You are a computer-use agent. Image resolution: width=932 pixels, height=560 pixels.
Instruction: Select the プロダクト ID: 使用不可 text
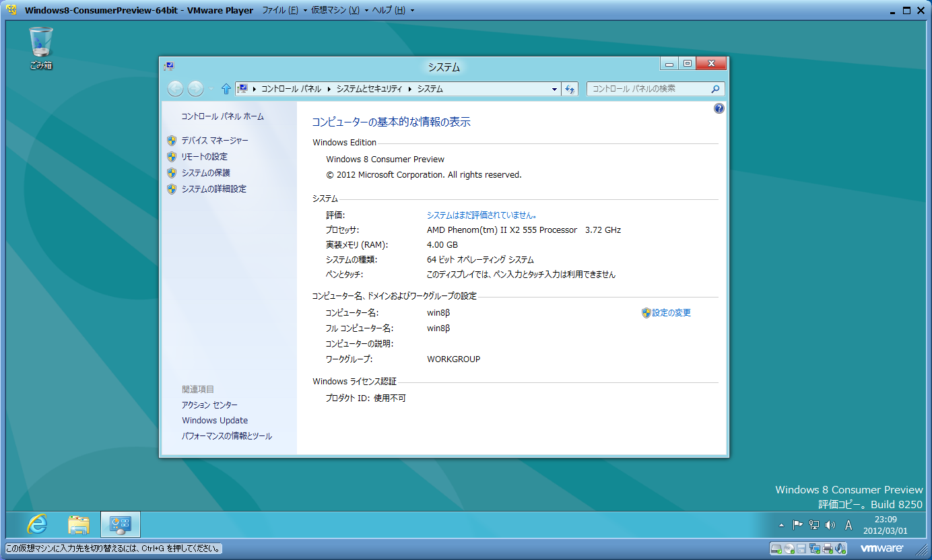366,398
